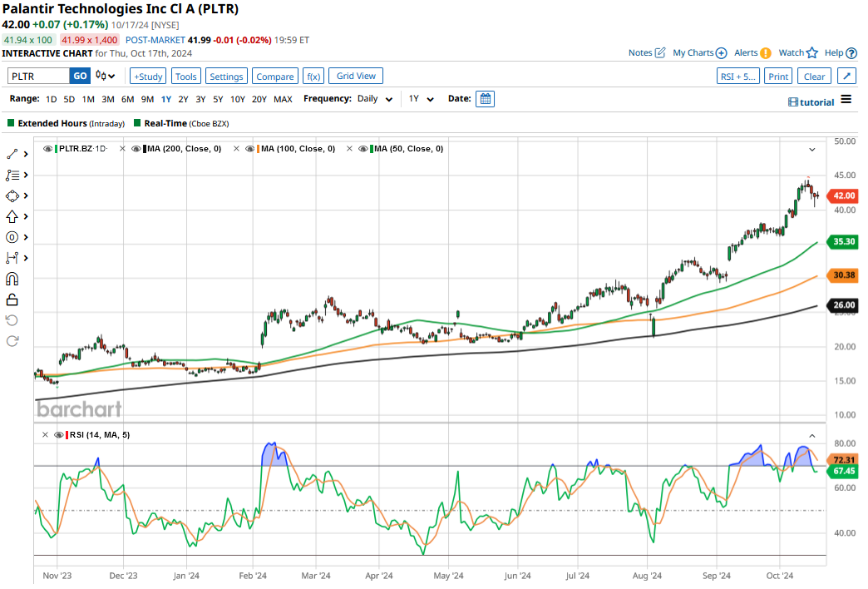Image resolution: width=868 pixels, height=589 pixels.
Task: Select the measurement range tool icon
Action: pos(12,258)
